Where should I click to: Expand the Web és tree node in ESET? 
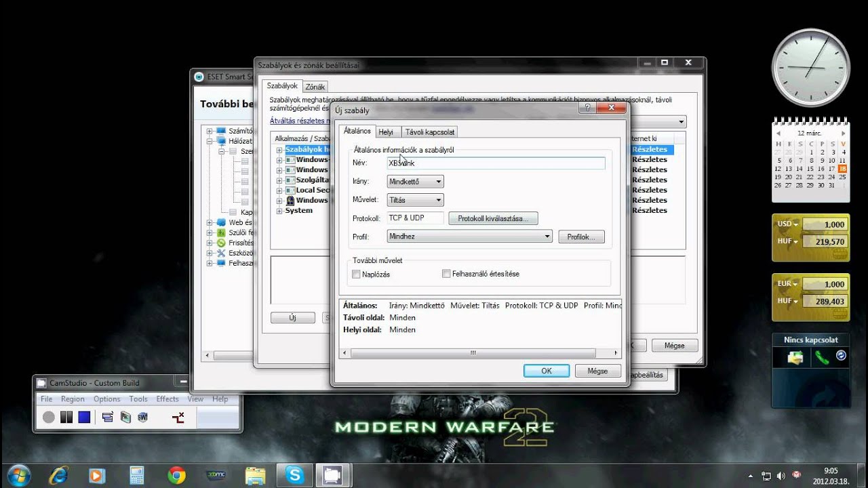click(x=210, y=222)
